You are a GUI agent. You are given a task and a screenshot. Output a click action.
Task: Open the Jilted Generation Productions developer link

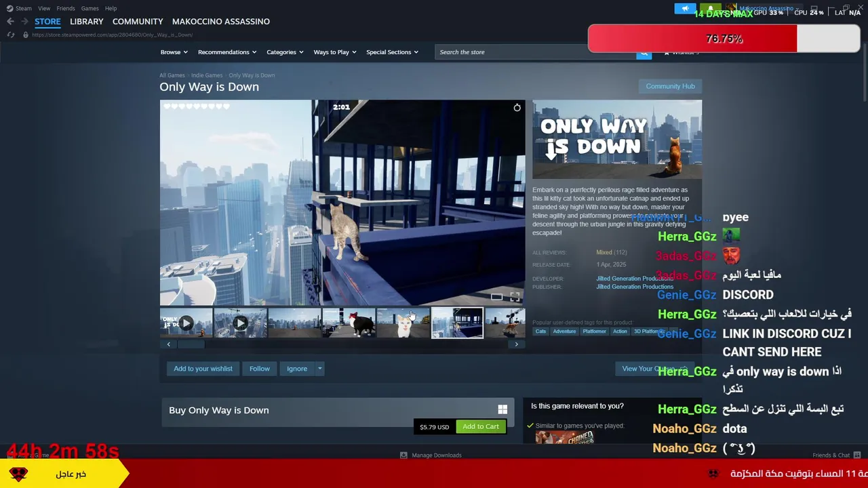coord(635,279)
